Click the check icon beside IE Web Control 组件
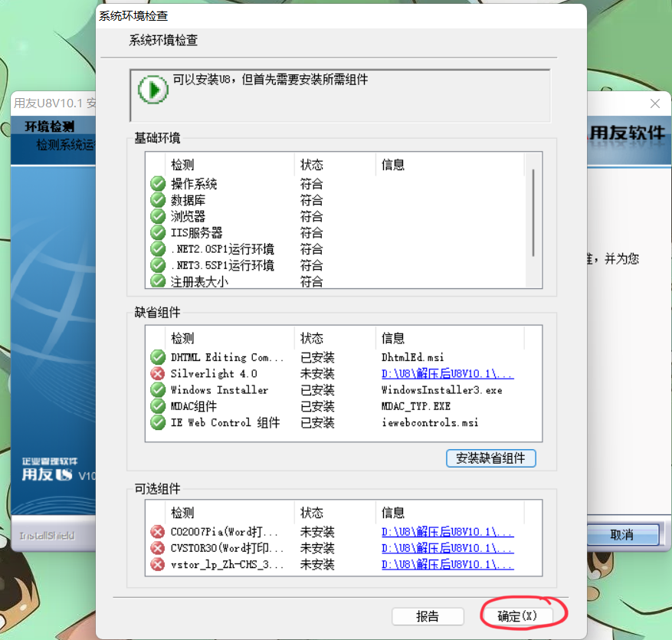Screen dimensions: 672x640 click(158, 422)
